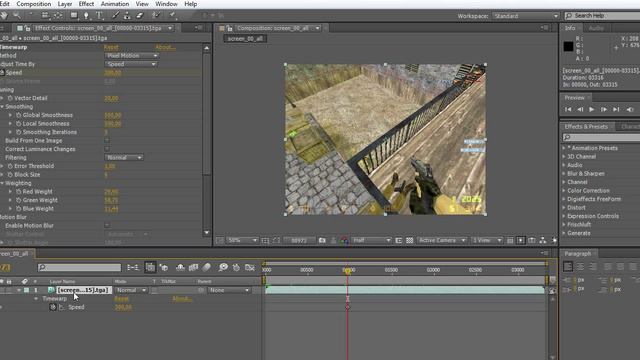The image size is (640, 360).
Task: Open the layer blending Mode Normal dropdown
Action: 131,290
